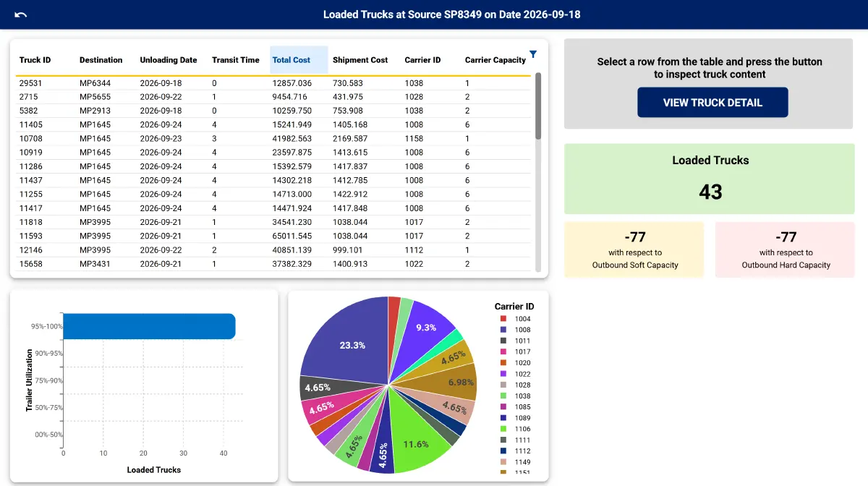
Task: Click the 1008 legend color square
Action: coord(503,330)
